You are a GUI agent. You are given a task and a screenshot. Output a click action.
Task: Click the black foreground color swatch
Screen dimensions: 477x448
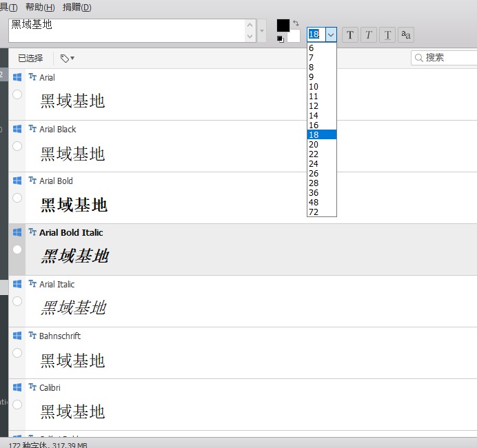283,26
